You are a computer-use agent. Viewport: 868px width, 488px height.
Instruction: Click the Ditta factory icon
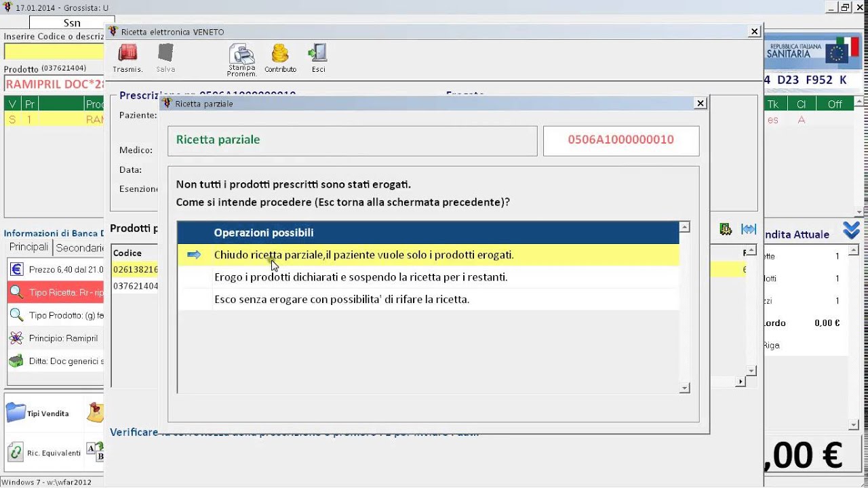pyautogui.click(x=17, y=361)
